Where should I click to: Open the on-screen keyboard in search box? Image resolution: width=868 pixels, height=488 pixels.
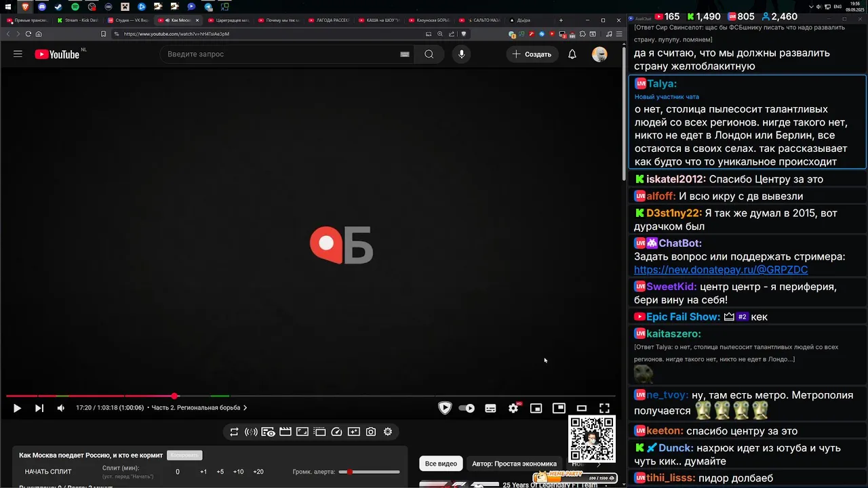point(405,54)
